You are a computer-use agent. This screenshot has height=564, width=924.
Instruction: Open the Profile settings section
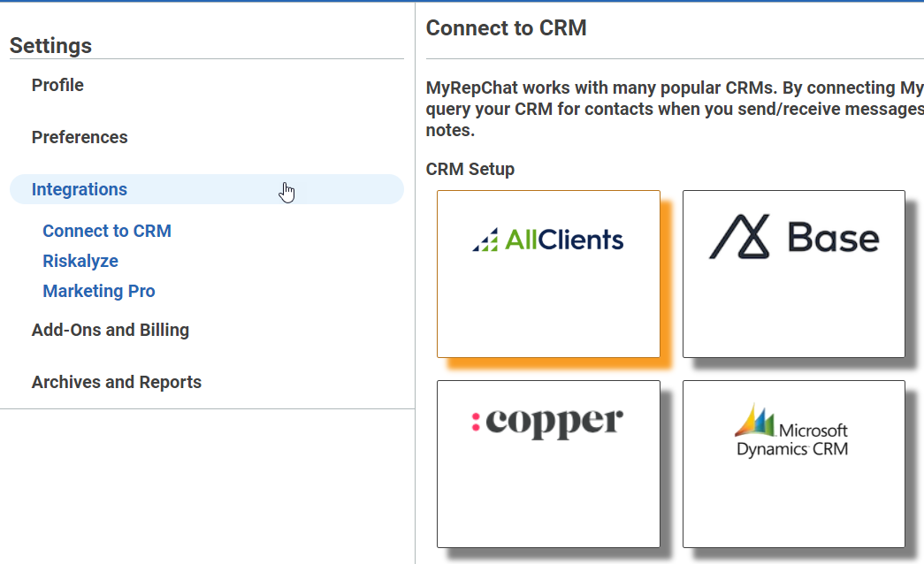57,85
